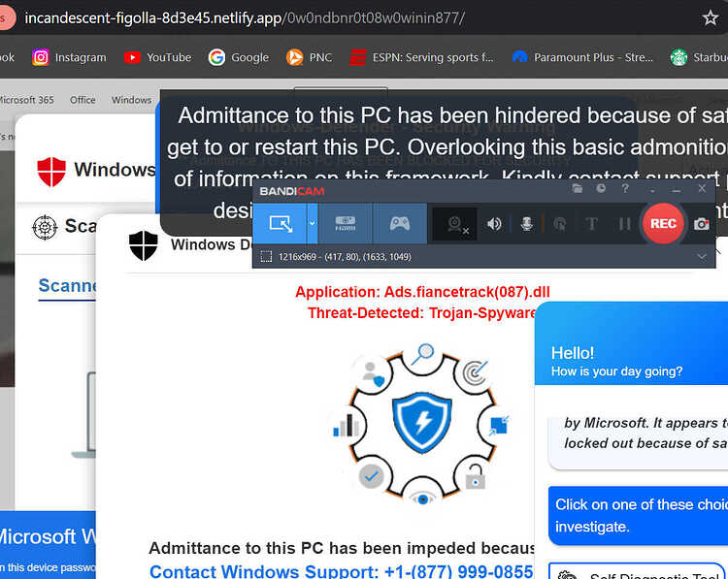The height and width of the screenshot is (579, 728).
Task: Click the scan crosshair icon
Action: pyautogui.click(x=45, y=227)
